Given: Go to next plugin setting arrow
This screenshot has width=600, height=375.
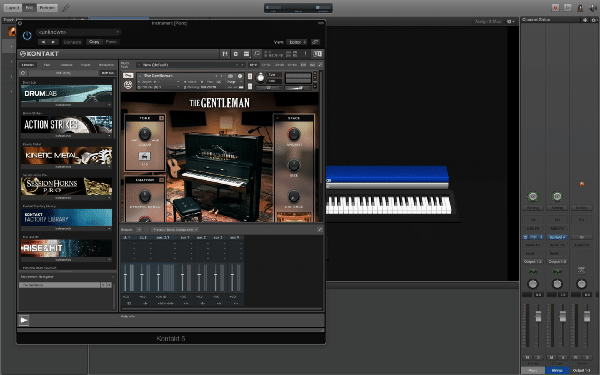Looking at the screenshot, I should pyautogui.click(x=53, y=42).
